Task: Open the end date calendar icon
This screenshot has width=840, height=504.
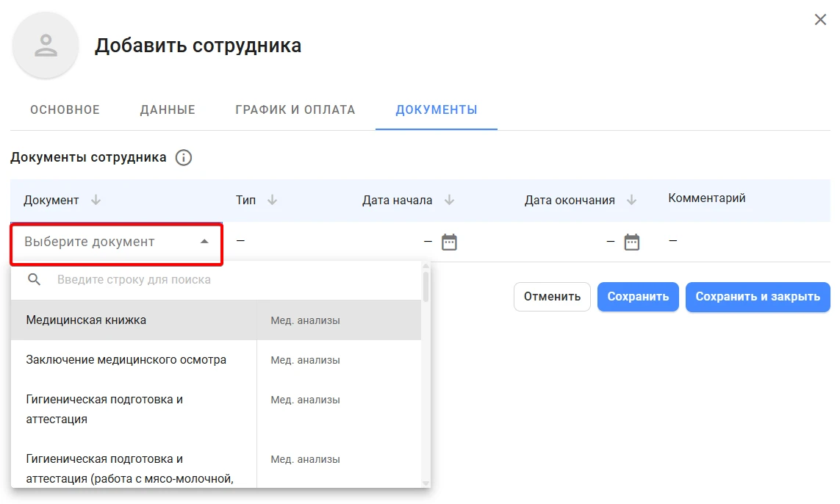Action: pyautogui.click(x=631, y=242)
